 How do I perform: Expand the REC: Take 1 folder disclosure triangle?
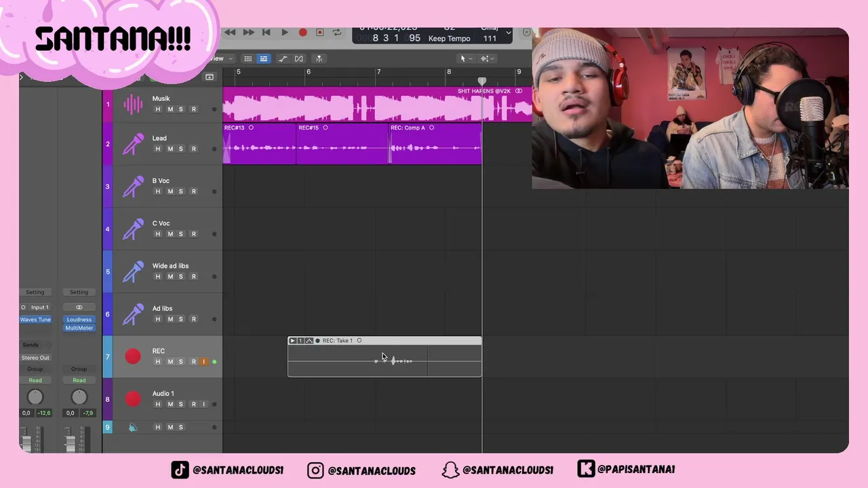click(292, 341)
